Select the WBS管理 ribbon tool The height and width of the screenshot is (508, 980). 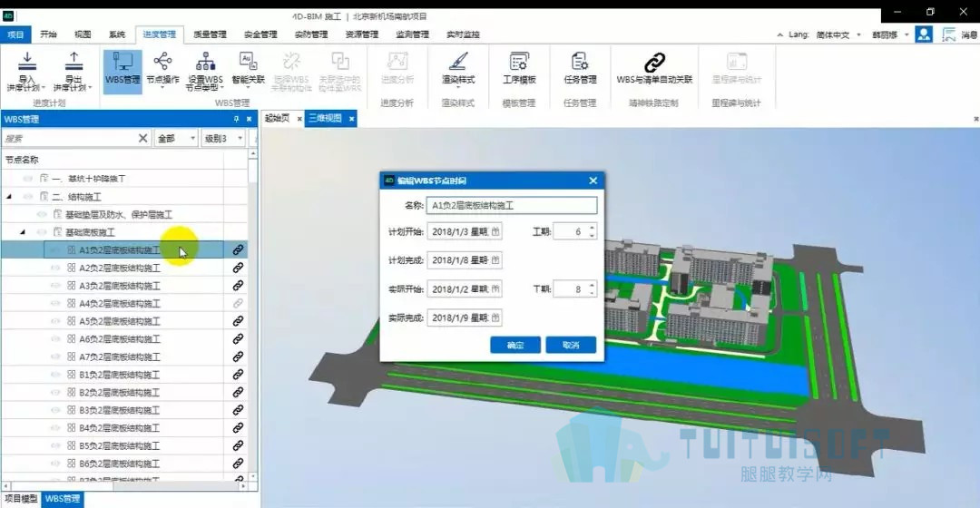click(122, 70)
